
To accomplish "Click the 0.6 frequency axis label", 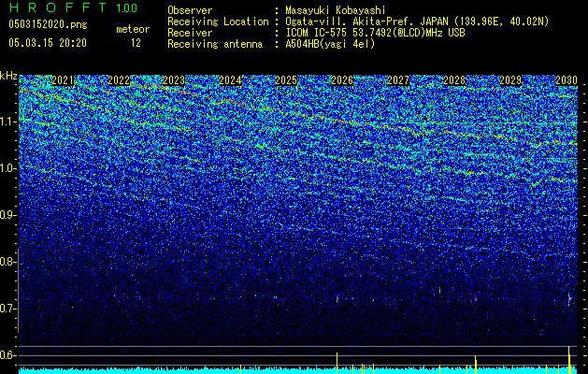I will pyautogui.click(x=7, y=355).
